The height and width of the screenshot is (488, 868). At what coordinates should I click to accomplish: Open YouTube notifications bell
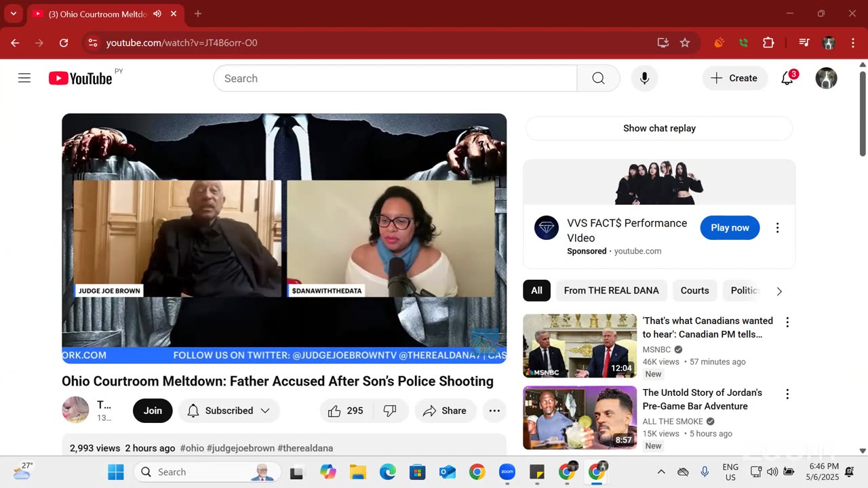pyautogui.click(x=787, y=78)
